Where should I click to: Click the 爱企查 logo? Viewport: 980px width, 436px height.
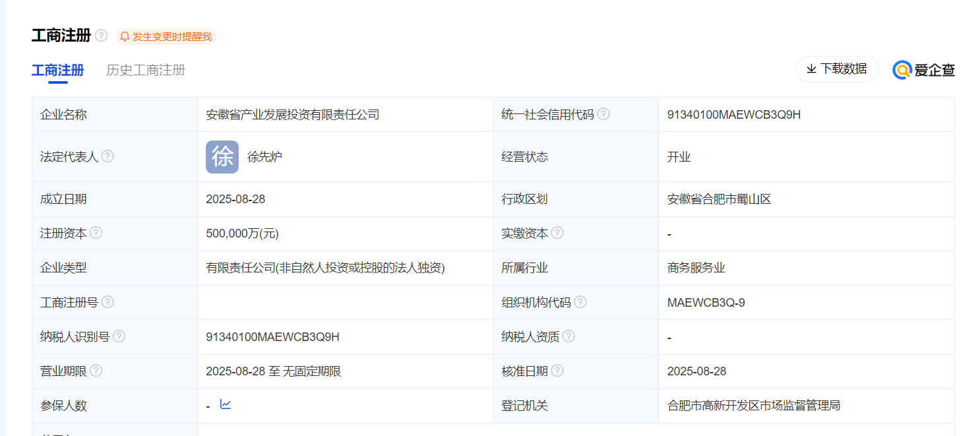(x=923, y=70)
